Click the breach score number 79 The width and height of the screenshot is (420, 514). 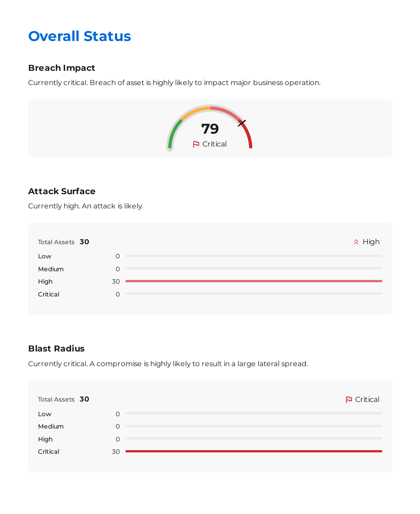pyautogui.click(x=210, y=129)
